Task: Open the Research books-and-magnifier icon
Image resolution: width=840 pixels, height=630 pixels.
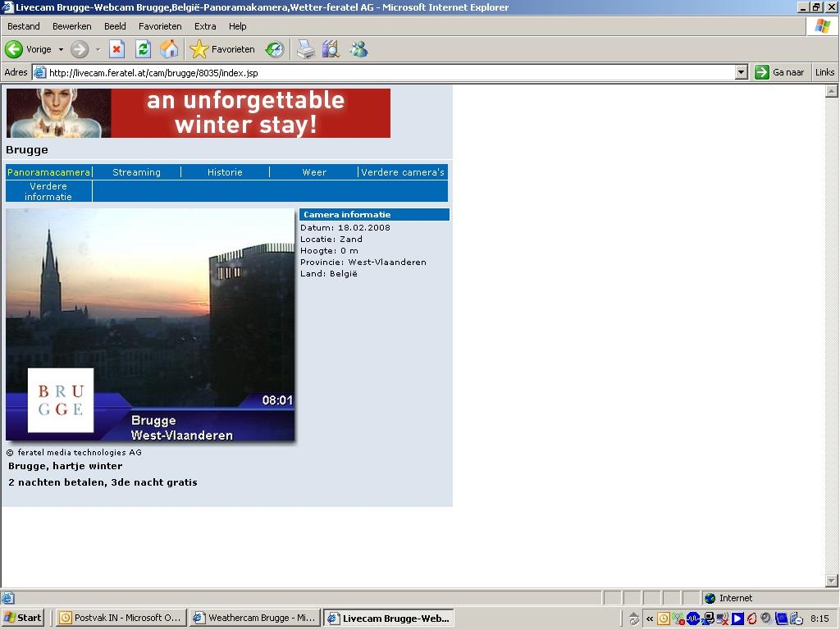Action: (331, 49)
